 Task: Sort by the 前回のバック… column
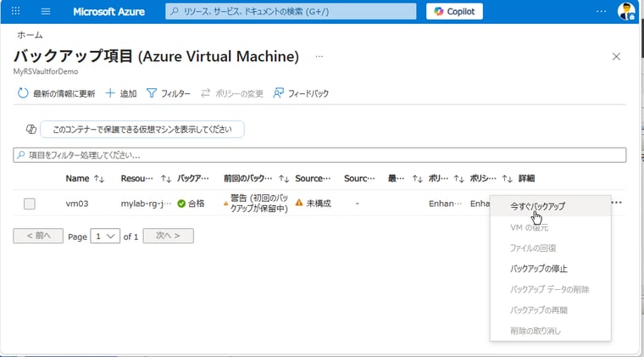256,178
